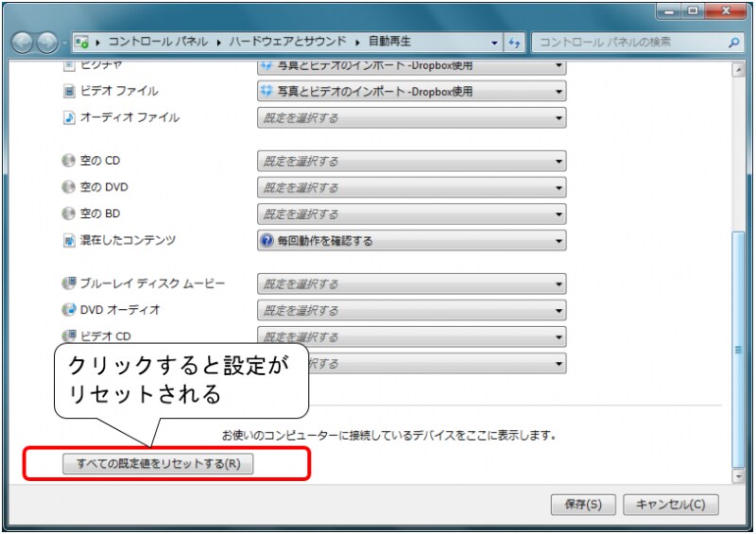Click the 空の DVD label

click(104, 187)
